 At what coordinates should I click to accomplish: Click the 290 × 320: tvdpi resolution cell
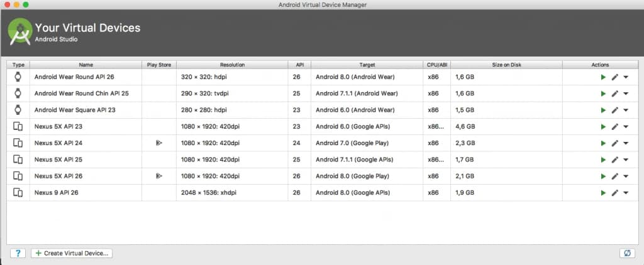pyautogui.click(x=232, y=94)
